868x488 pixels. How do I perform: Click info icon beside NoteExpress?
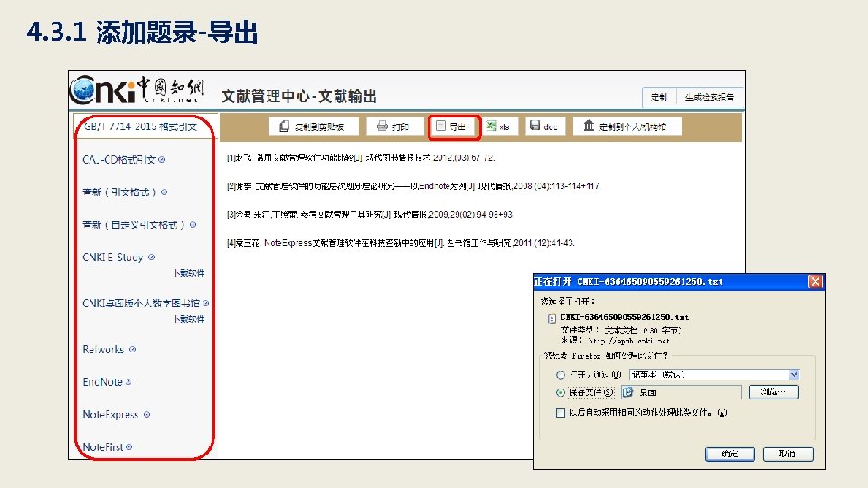click(146, 415)
